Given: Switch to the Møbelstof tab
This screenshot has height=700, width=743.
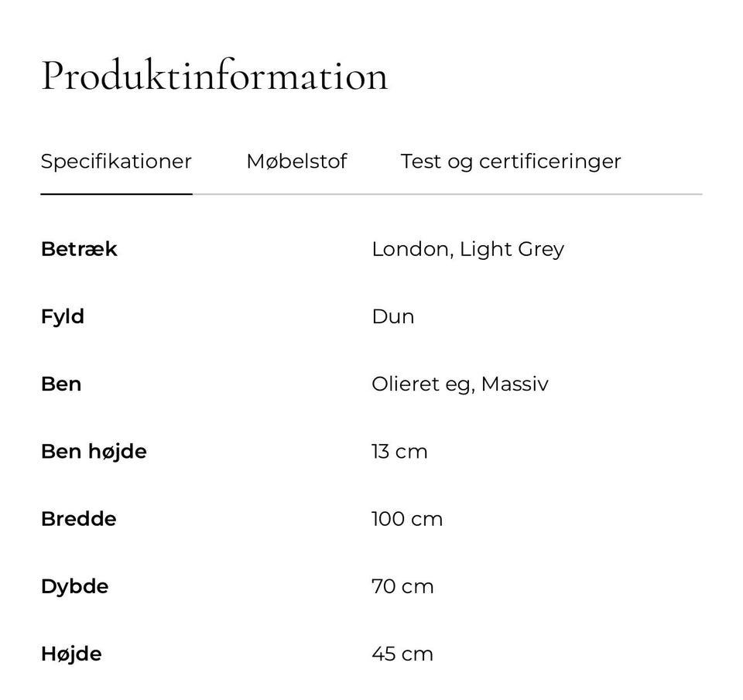Looking at the screenshot, I should point(296,162).
